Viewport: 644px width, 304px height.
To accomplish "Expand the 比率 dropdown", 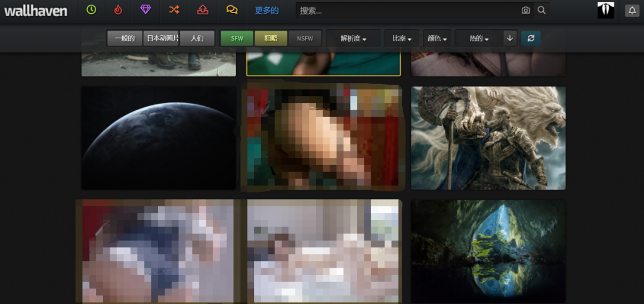I will point(402,39).
